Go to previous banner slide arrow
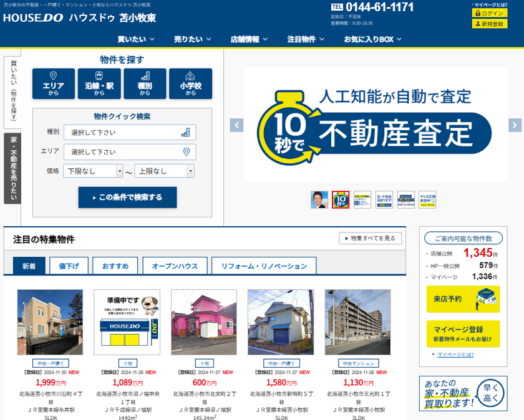Screen dimensions: 524x420 point(236,125)
